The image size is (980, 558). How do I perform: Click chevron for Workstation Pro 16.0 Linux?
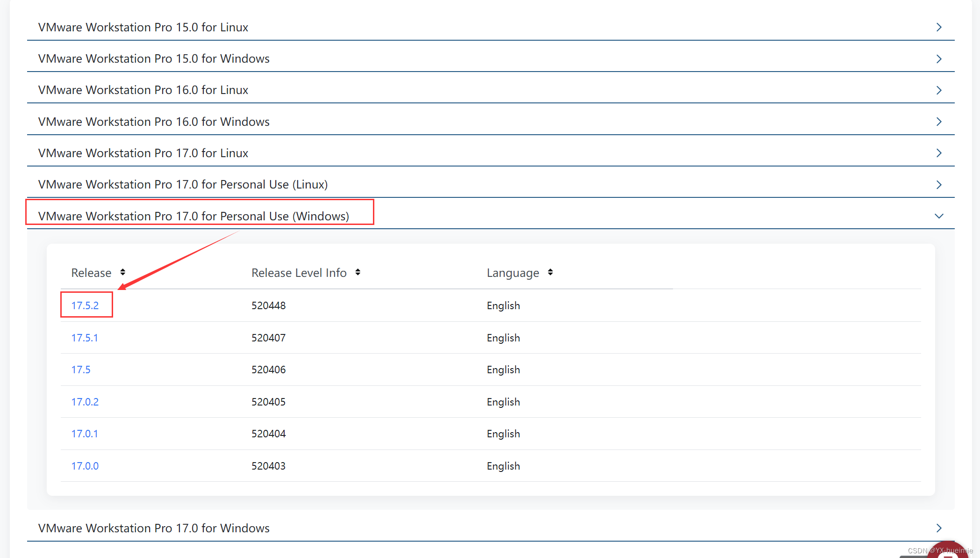pos(939,90)
